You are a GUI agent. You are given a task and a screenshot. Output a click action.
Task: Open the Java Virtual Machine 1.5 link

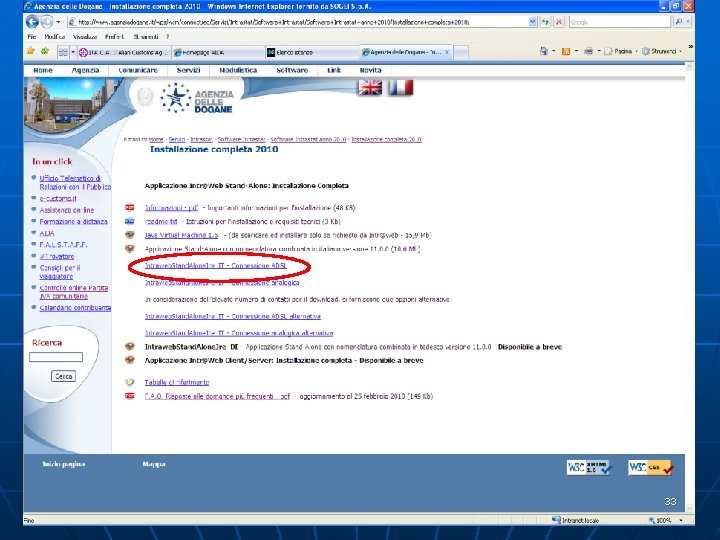click(x=181, y=235)
